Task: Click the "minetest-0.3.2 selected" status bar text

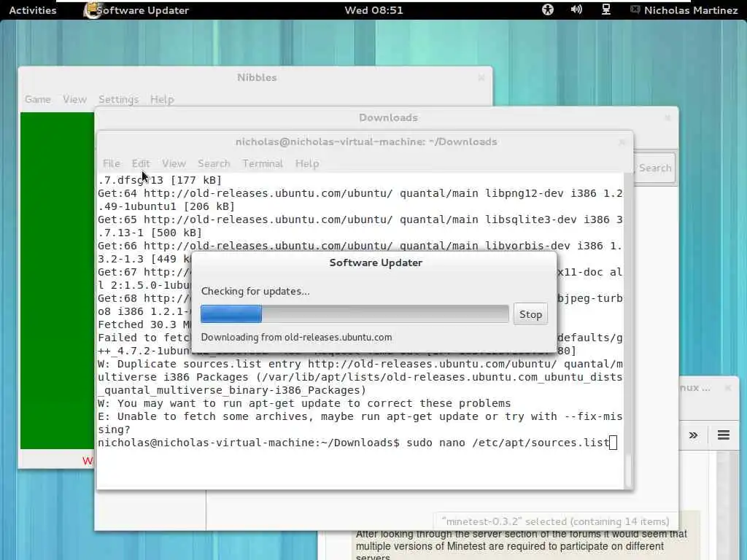Action: coord(555,521)
